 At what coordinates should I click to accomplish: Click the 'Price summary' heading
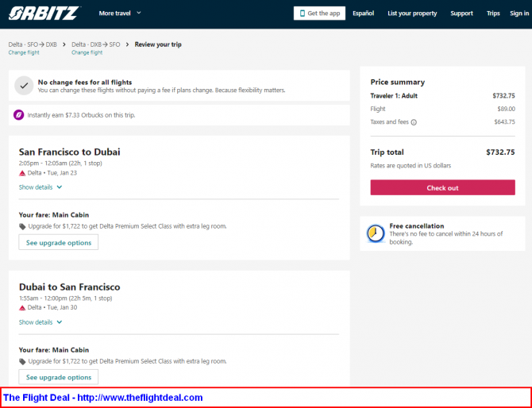click(397, 82)
